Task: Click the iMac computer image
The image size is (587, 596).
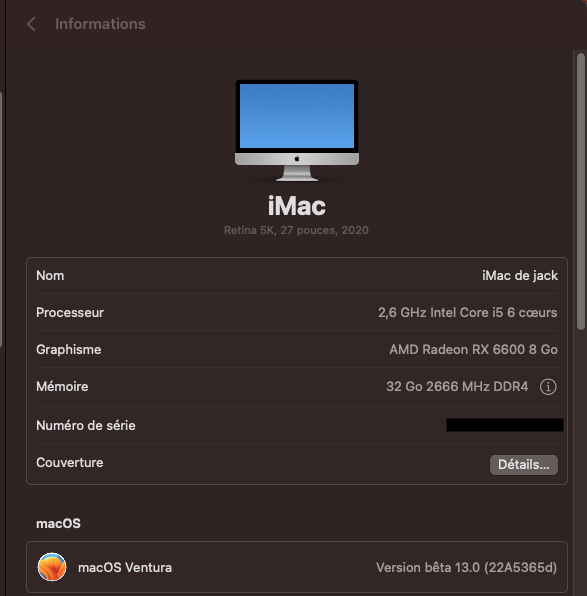Action: point(297,130)
